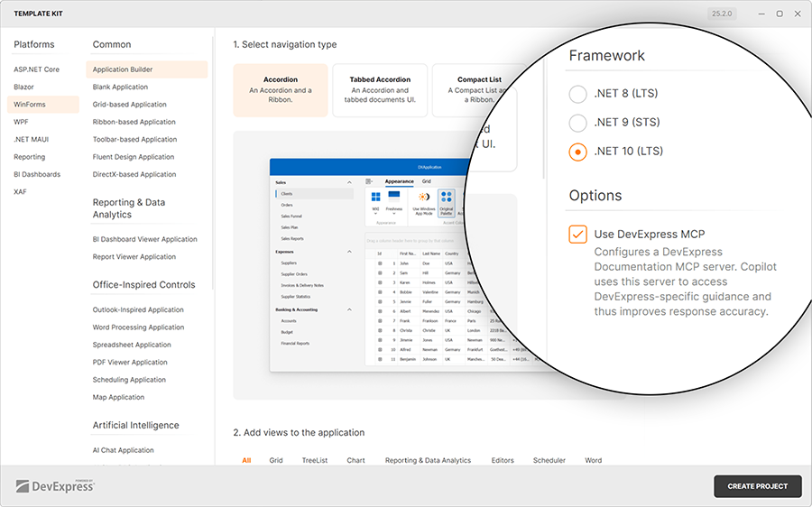Select Orders item in preview accordion

tap(287, 205)
